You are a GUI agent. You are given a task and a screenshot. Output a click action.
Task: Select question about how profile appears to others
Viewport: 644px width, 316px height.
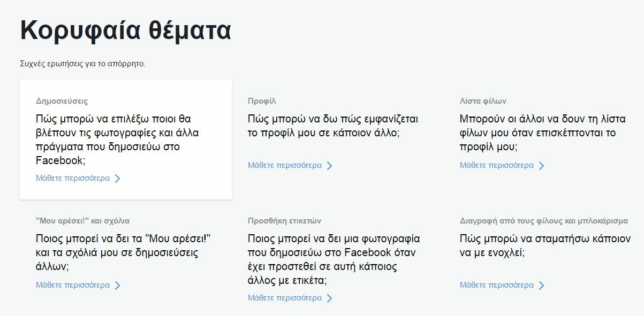pos(333,126)
